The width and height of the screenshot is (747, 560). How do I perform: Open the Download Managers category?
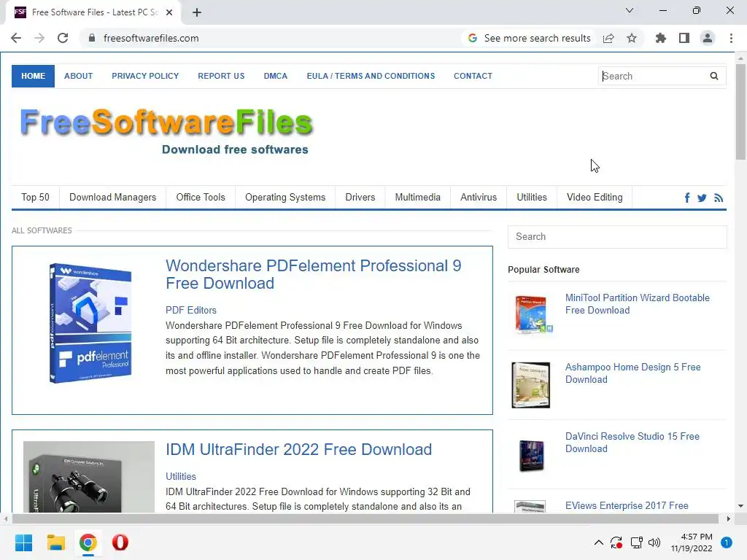pos(113,197)
